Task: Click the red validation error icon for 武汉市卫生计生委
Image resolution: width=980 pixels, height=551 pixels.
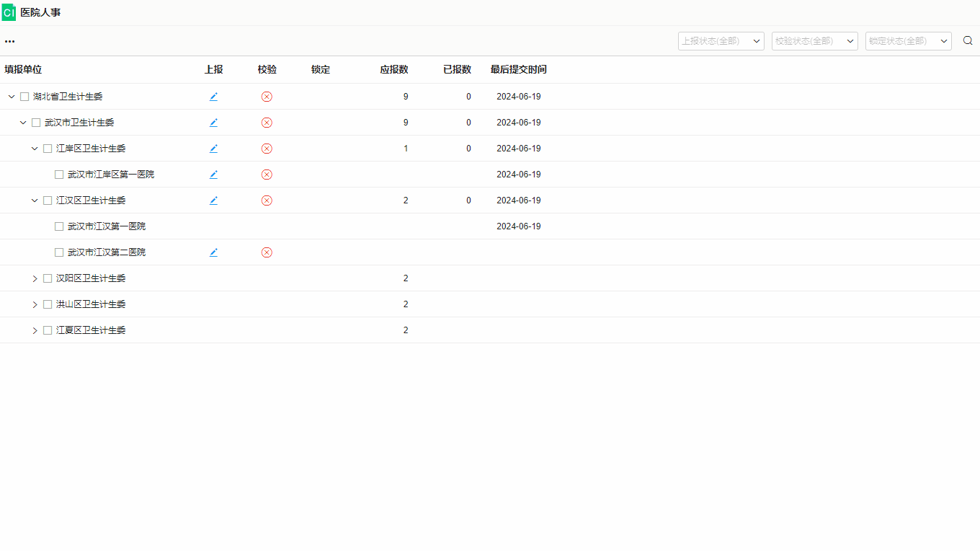Action: click(267, 123)
